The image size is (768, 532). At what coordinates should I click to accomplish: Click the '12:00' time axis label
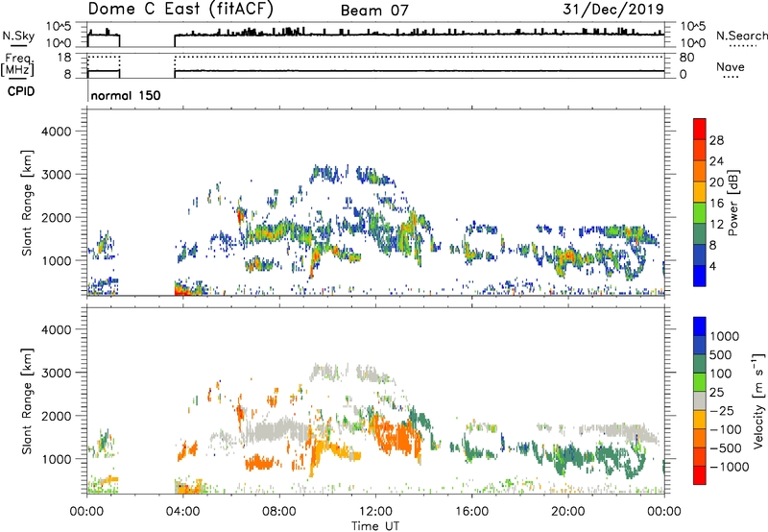click(x=375, y=512)
